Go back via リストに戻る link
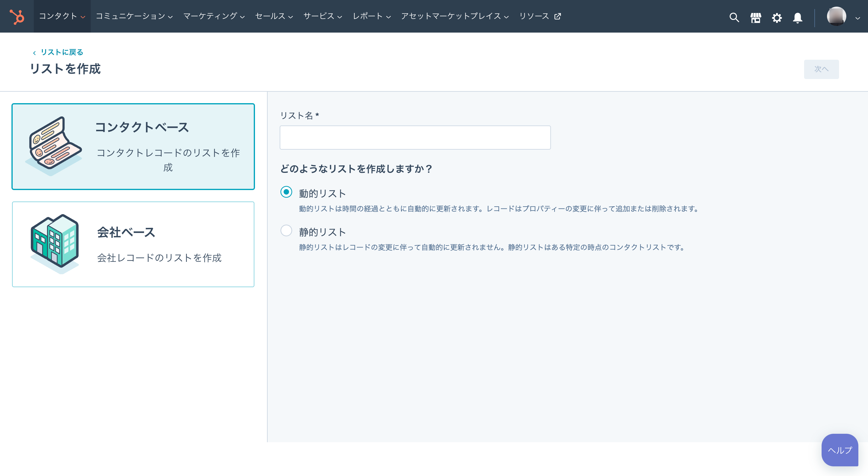The height and width of the screenshot is (476, 868). pyautogui.click(x=58, y=52)
